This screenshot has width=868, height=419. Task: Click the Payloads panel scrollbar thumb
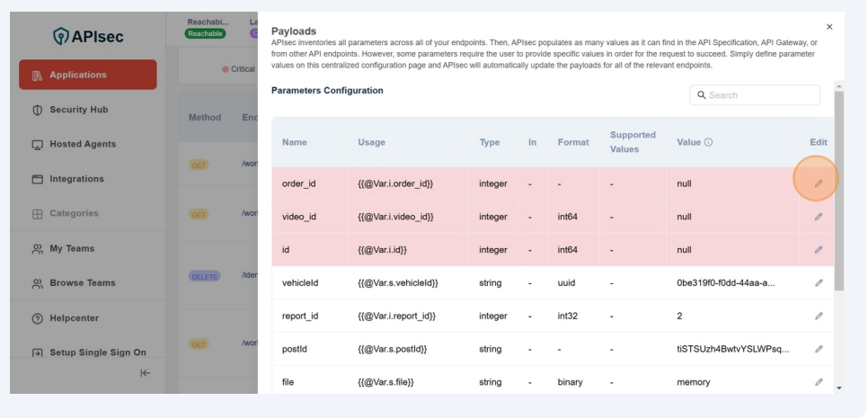838,192
